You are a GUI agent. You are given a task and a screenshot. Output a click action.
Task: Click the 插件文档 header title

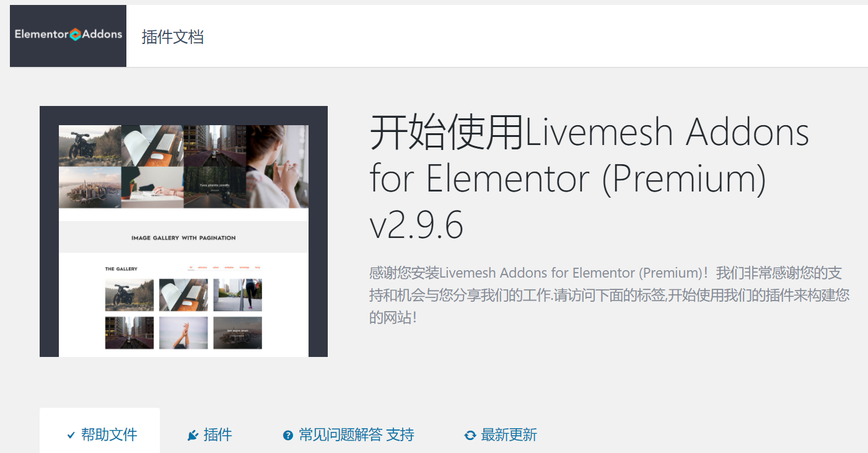pos(173,37)
